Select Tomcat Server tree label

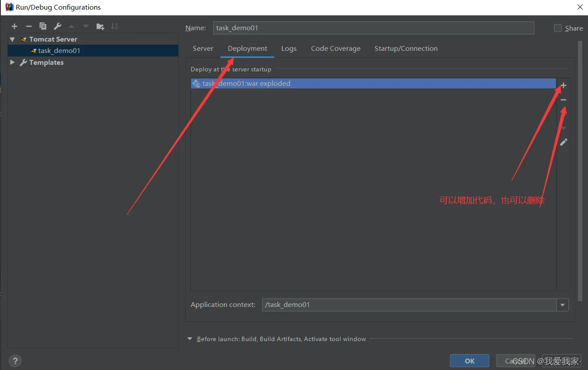tap(53, 39)
